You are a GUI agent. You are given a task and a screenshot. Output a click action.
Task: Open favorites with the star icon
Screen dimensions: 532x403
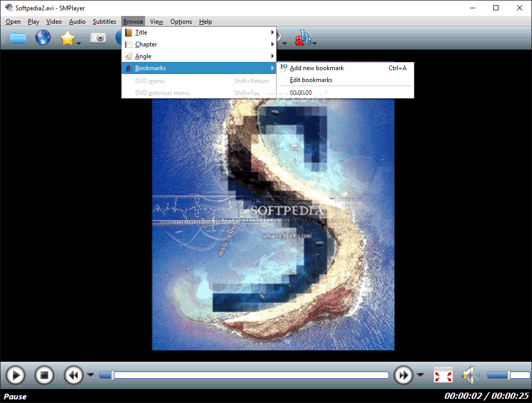(x=68, y=38)
